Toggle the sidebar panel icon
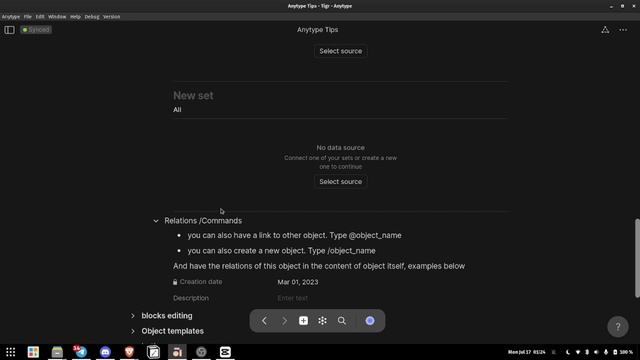 [9, 30]
